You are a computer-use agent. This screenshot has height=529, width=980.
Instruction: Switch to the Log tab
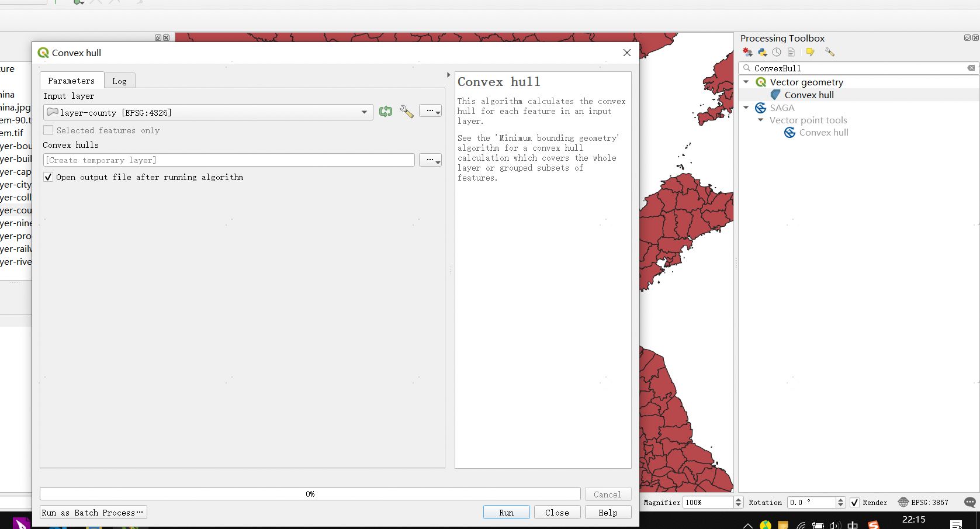(119, 81)
